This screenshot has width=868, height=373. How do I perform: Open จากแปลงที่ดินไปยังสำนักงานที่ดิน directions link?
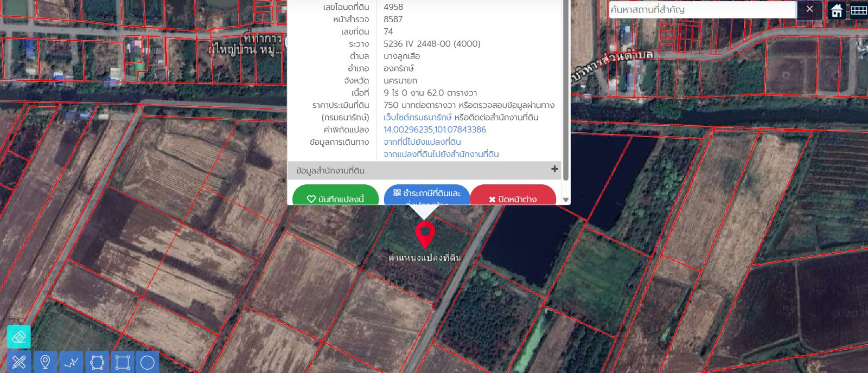click(441, 155)
